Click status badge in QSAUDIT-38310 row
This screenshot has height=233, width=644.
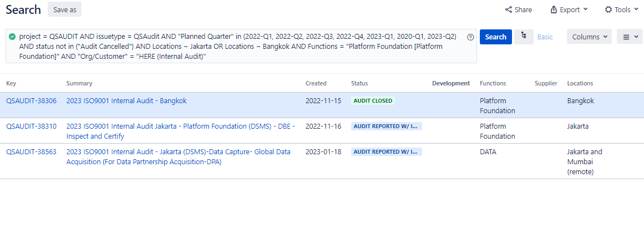387,126
